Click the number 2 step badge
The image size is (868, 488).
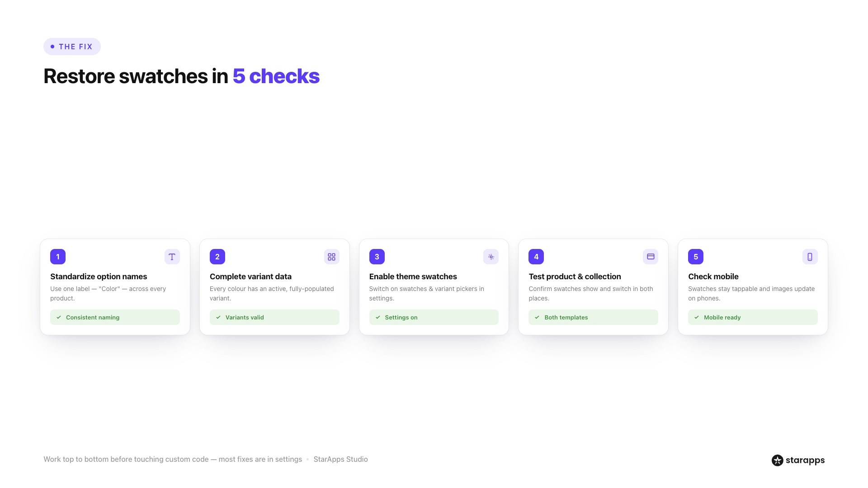click(x=217, y=257)
